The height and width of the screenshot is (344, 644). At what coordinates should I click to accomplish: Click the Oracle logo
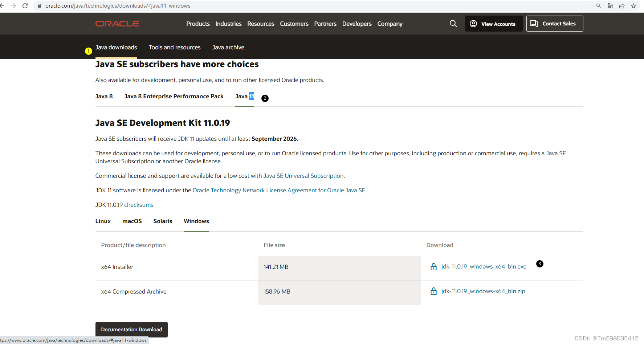tap(117, 24)
